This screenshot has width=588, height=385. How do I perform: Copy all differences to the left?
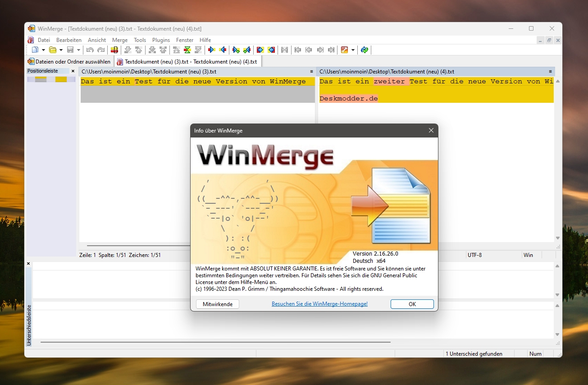click(x=271, y=50)
